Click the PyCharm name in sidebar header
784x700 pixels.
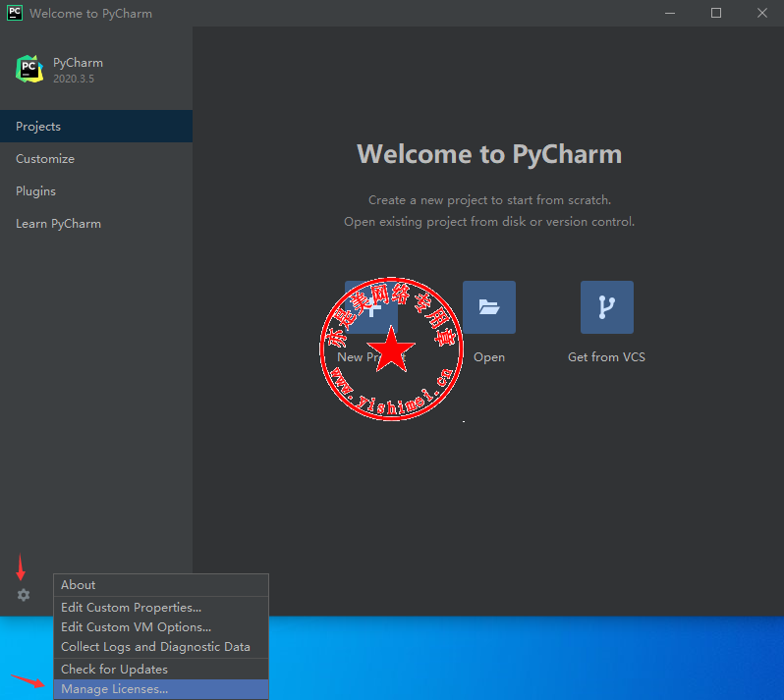point(78,63)
